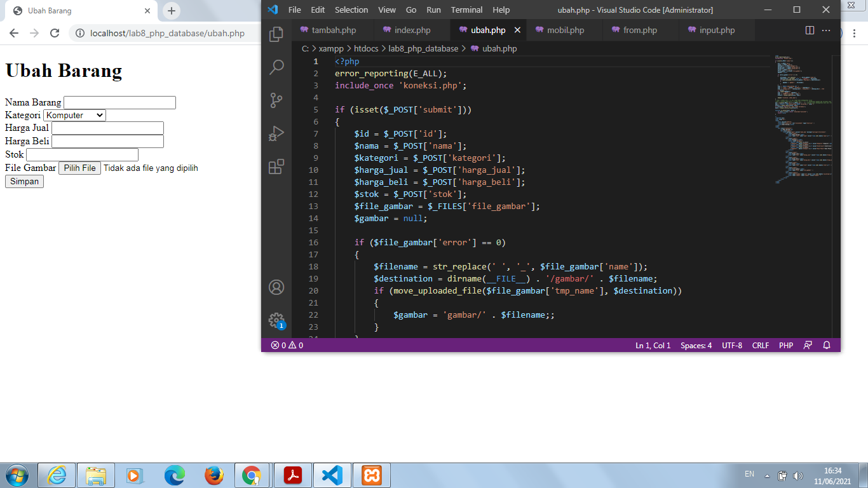
Task: Click the Harga Beli input field
Action: [107, 141]
